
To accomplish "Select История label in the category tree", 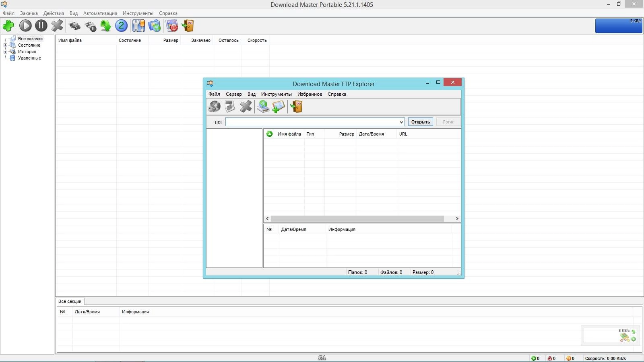I will click(27, 52).
